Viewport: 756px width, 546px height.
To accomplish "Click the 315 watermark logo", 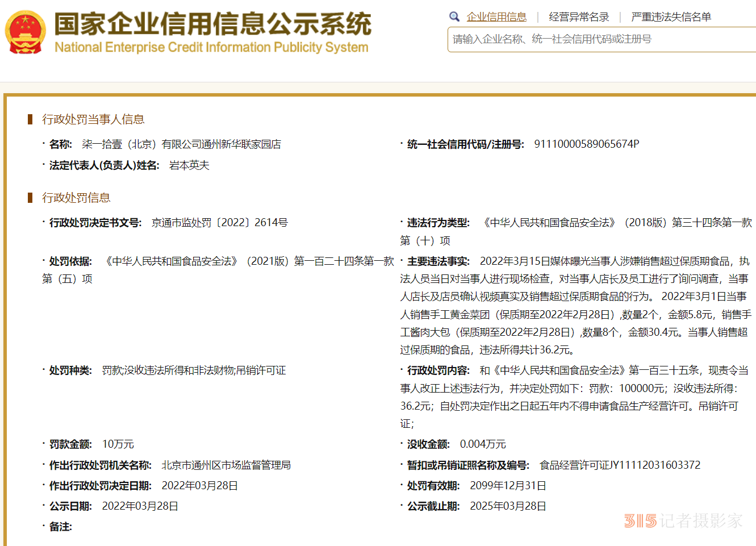I will pyautogui.click(x=640, y=520).
